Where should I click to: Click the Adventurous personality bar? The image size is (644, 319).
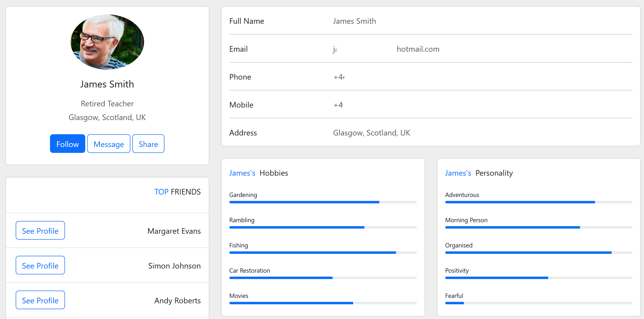pyautogui.click(x=538, y=202)
